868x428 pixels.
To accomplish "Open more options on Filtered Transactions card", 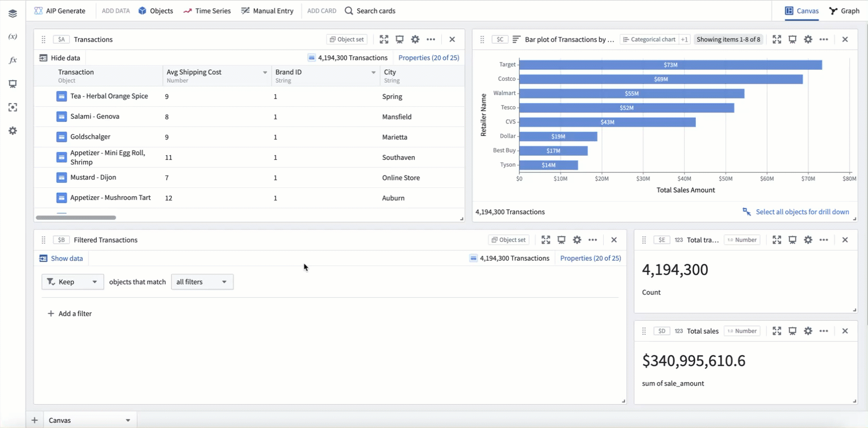I will pos(593,240).
